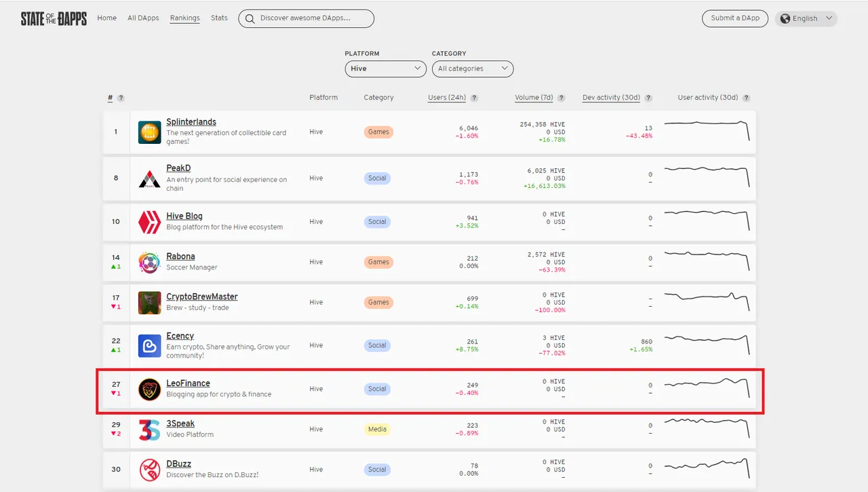The height and width of the screenshot is (492, 868).
Task: Click the search magnifier icon
Action: tap(250, 19)
